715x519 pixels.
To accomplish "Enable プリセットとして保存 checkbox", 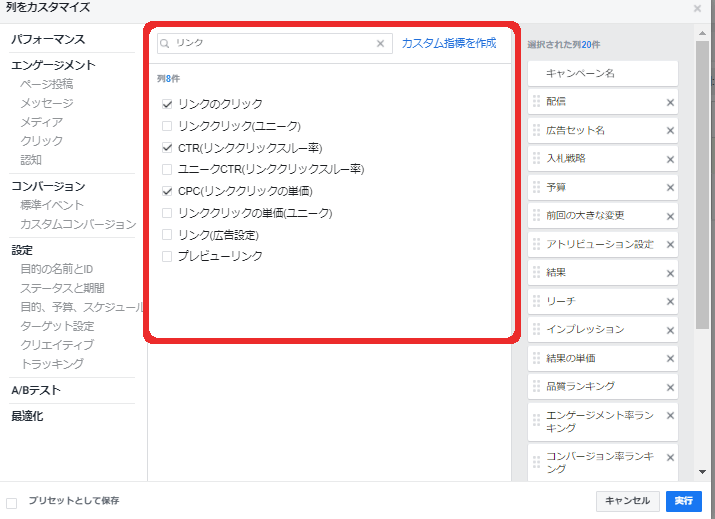I will [11, 503].
